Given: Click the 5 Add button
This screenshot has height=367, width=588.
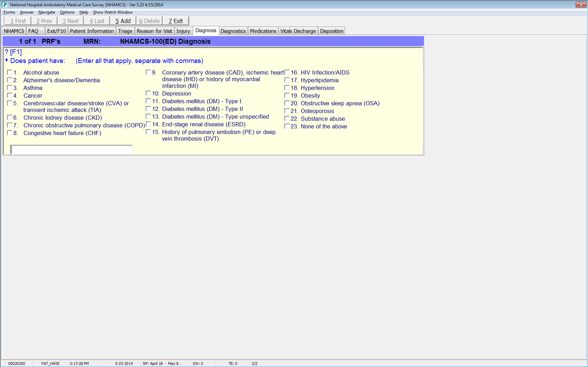Looking at the screenshot, I should [123, 21].
